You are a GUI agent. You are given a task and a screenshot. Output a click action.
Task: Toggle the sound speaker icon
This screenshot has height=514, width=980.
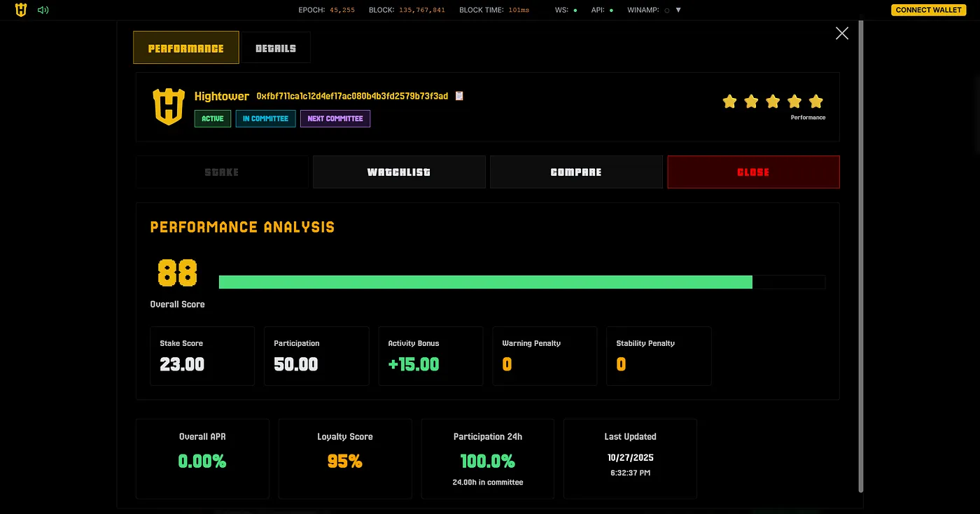[43, 10]
